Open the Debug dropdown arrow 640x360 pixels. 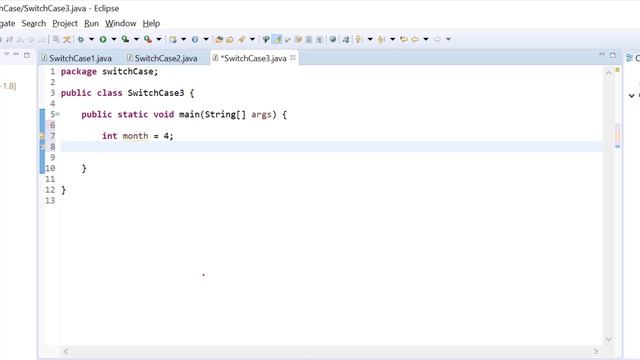point(91,39)
